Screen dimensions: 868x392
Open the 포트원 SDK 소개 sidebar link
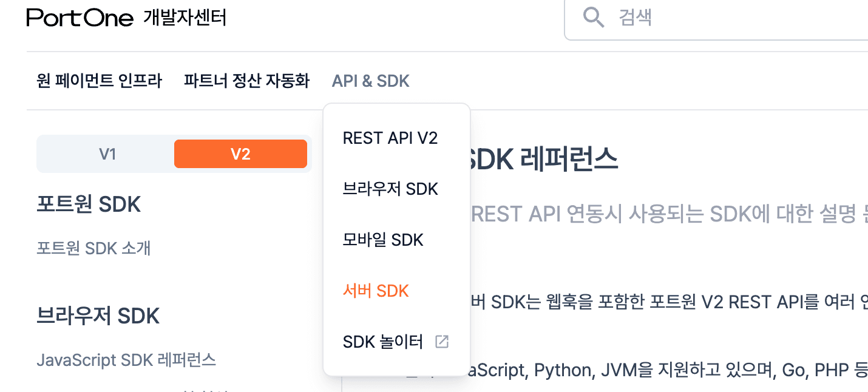(x=93, y=248)
